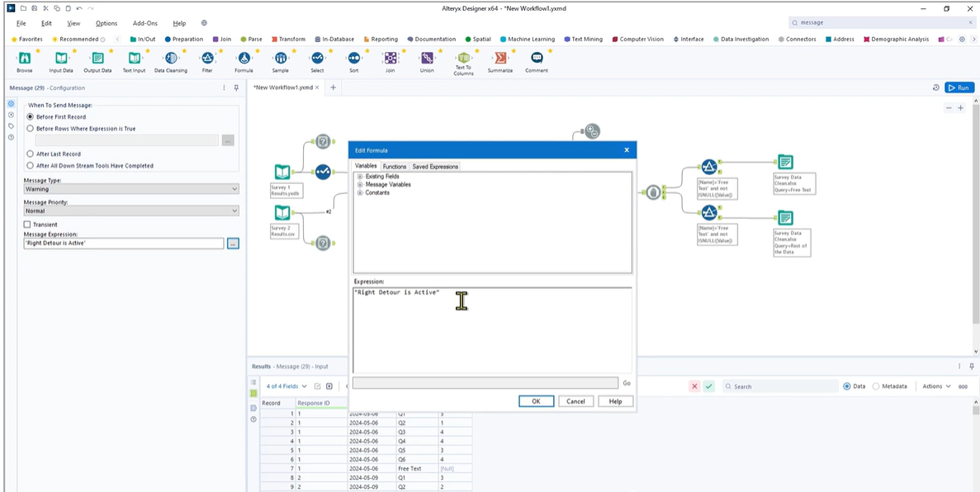Zoom in with canvas plus icon
This screenshot has height=492, width=980.
[x=961, y=108]
